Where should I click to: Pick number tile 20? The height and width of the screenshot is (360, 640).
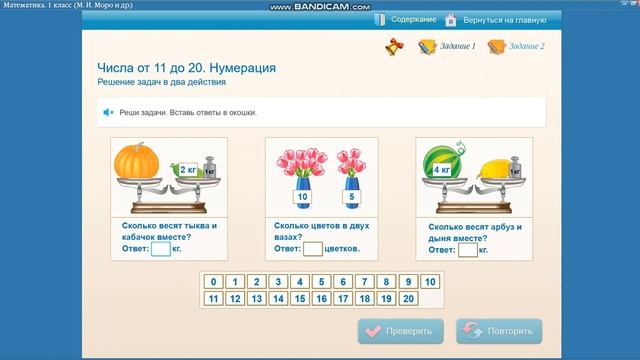(x=408, y=299)
